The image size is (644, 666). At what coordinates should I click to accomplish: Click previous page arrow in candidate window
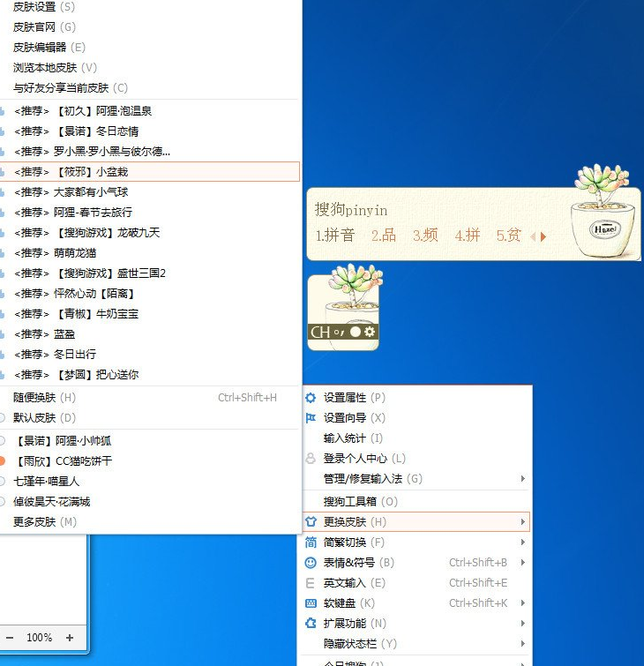pos(533,236)
